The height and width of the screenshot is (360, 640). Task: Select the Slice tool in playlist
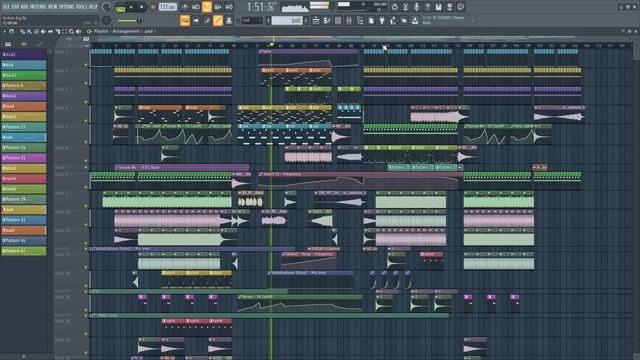click(58, 31)
